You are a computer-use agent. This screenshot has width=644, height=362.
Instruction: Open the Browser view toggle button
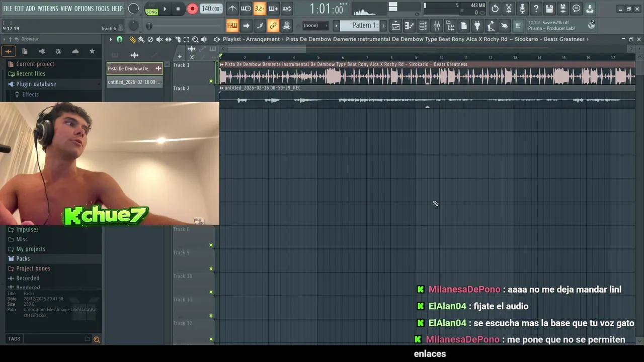(450, 26)
